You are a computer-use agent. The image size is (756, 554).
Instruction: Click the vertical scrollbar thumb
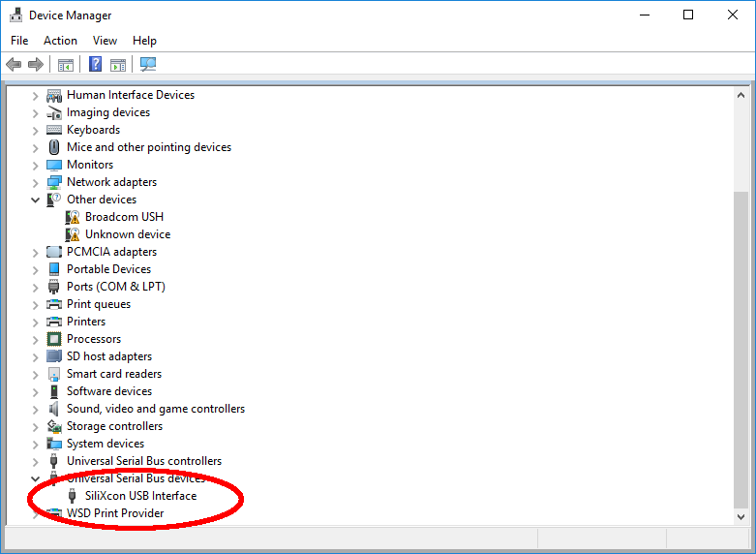[741, 350]
